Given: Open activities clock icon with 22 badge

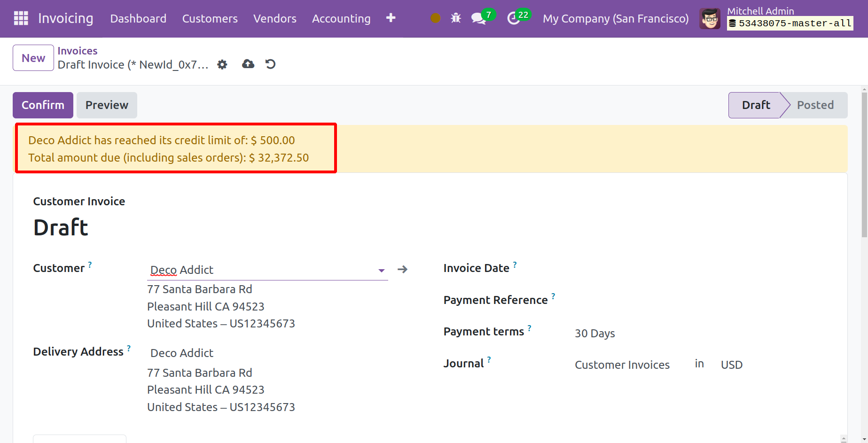Looking at the screenshot, I should tap(519, 17).
